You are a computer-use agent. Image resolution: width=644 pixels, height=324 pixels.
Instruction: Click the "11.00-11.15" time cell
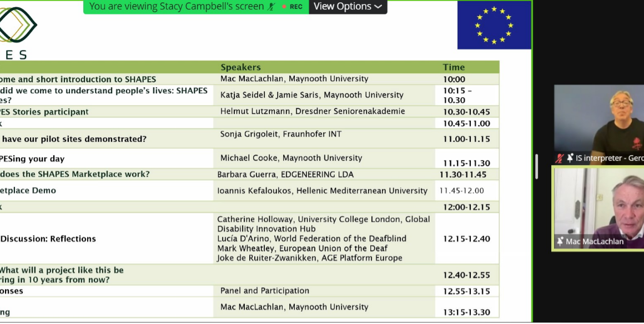pos(466,139)
